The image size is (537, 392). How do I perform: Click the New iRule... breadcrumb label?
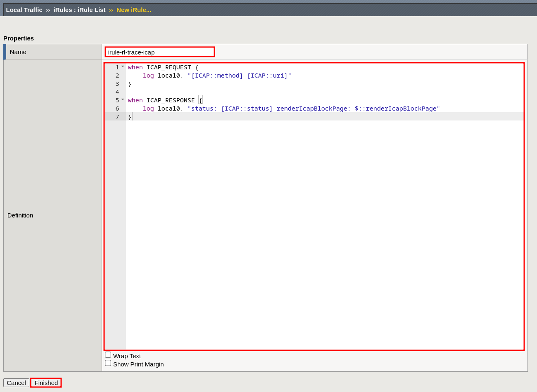coord(133,10)
